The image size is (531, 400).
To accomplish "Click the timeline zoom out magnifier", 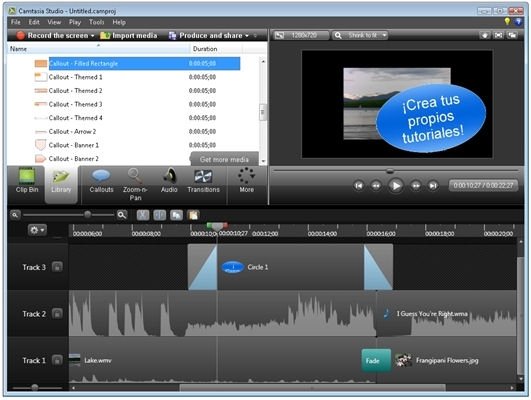I will [15, 215].
